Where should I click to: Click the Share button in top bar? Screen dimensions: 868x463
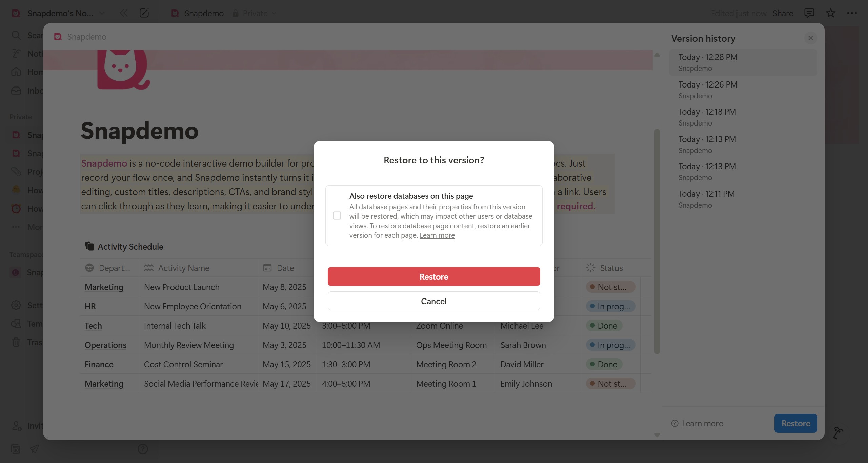point(783,13)
